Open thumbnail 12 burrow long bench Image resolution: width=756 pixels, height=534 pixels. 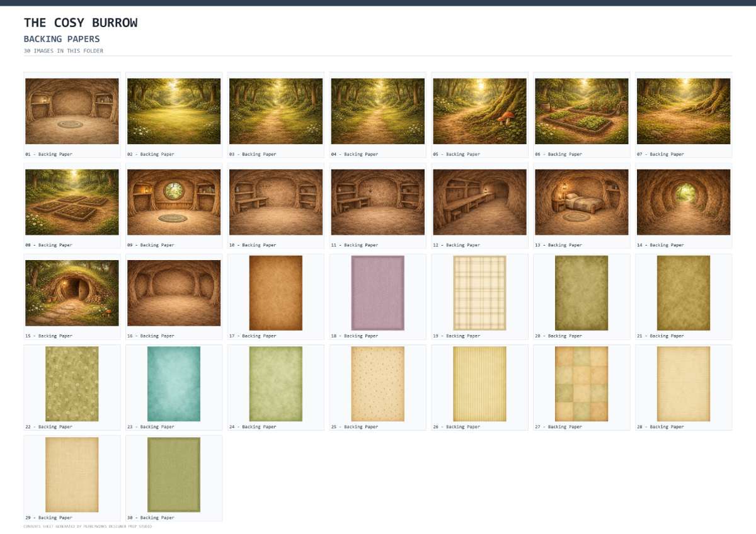480,202
